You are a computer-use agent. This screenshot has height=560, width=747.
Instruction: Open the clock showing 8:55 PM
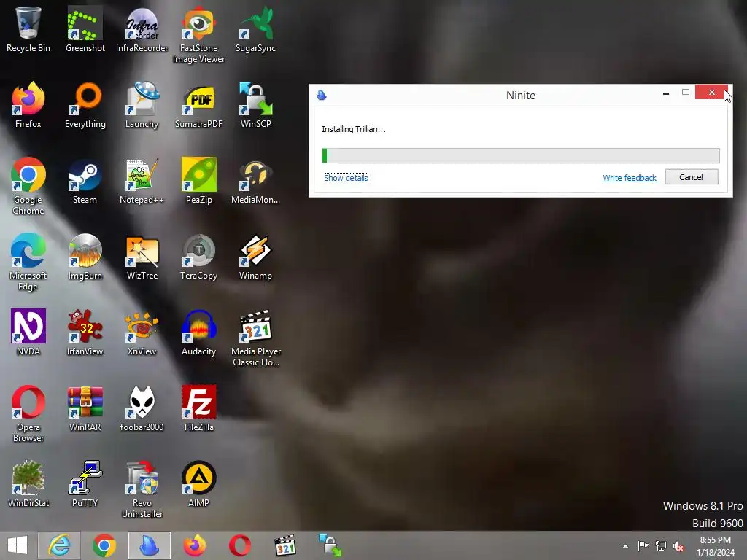click(x=715, y=545)
